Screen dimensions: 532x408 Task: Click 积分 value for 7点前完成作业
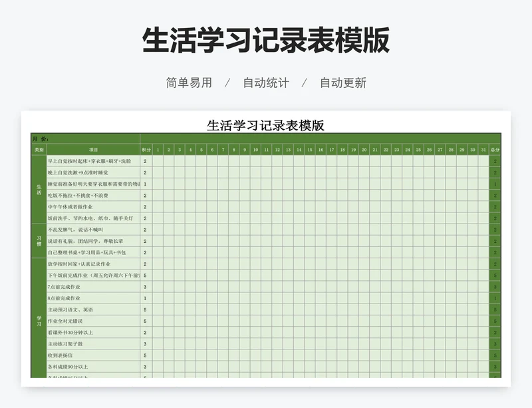click(146, 287)
